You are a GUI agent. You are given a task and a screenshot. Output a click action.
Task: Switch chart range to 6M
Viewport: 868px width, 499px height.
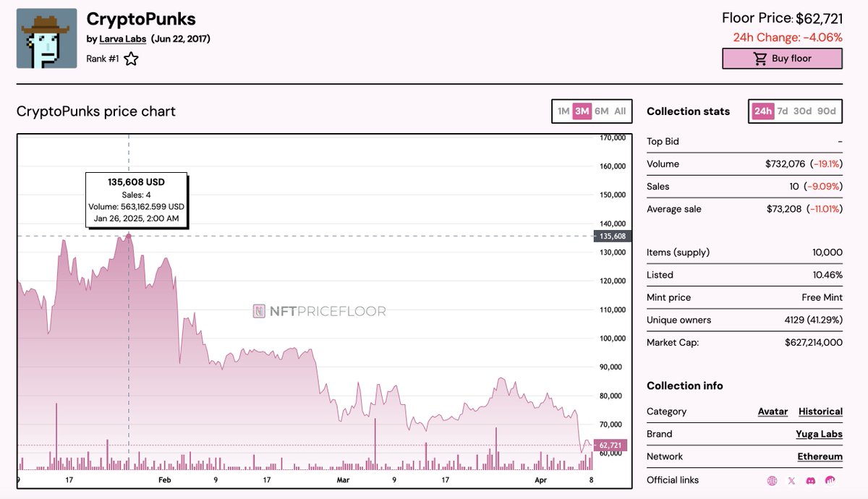pos(601,111)
